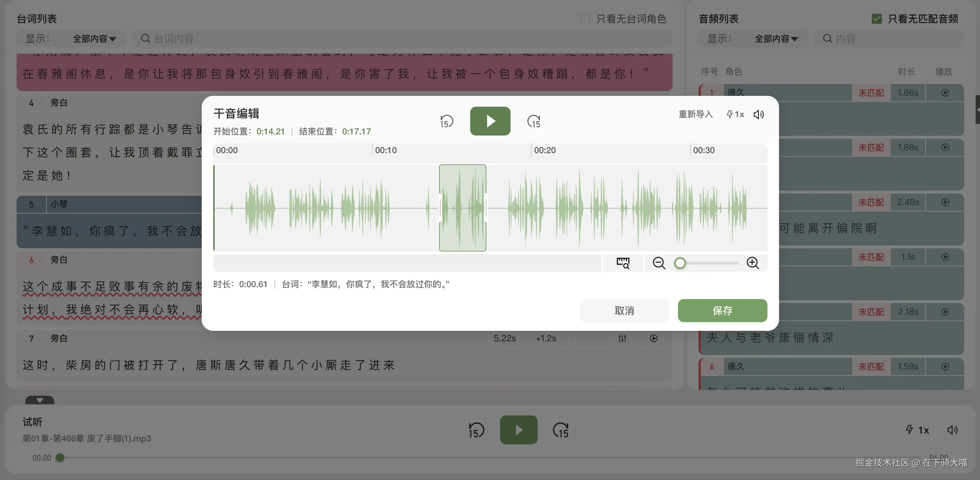Play the 1.59s 唐久 audio clip
Screen dimensions: 980x480
pos(945,366)
